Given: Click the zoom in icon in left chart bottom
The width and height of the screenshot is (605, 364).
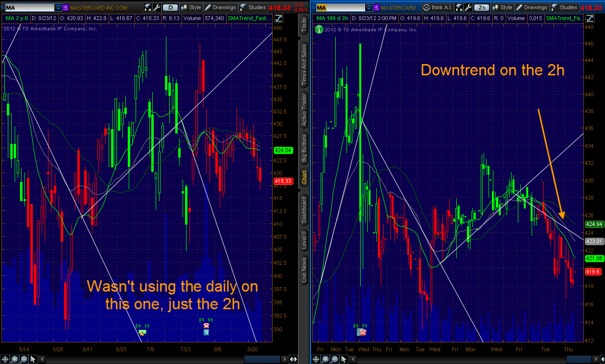Looking at the screenshot, I should (x=15, y=359).
